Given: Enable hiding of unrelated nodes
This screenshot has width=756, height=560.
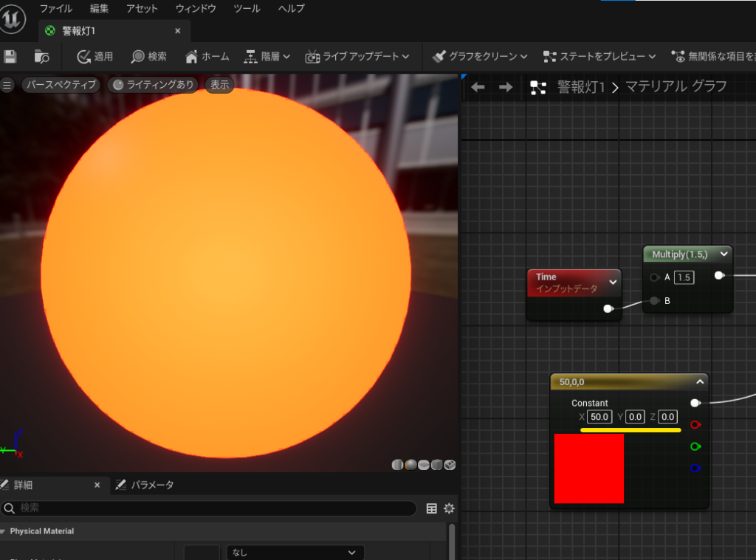Looking at the screenshot, I should point(678,56).
